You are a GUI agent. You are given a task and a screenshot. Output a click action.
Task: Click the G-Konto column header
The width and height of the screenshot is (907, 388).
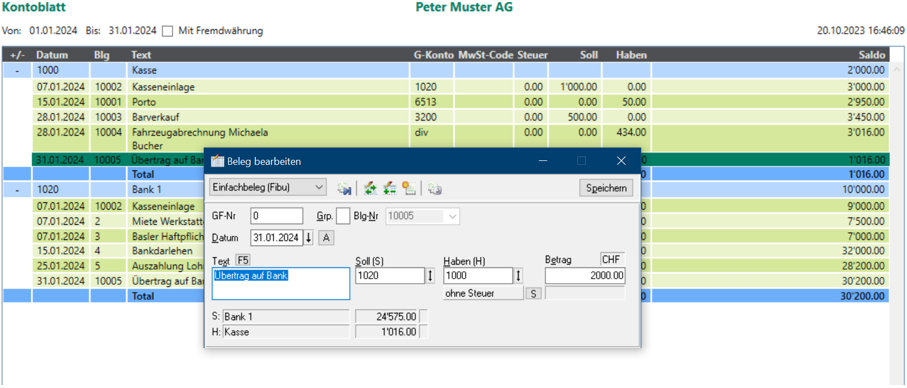(x=433, y=55)
